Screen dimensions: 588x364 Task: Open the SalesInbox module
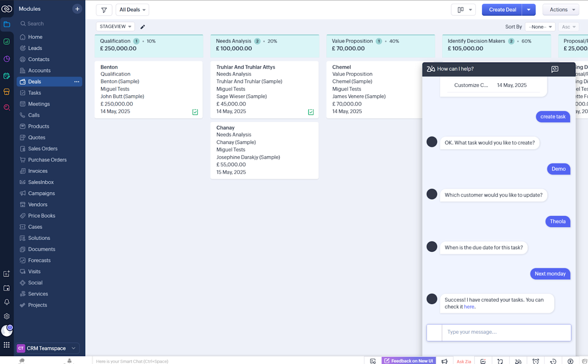[x=41, y=182]
